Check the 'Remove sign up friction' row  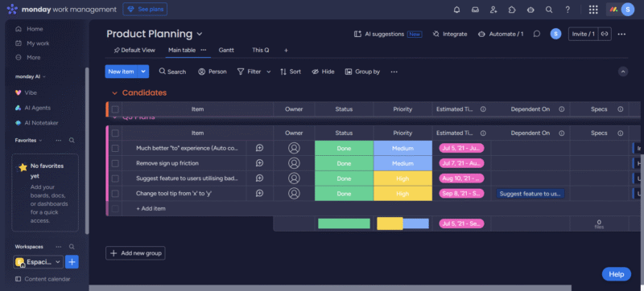coord(115,163)
